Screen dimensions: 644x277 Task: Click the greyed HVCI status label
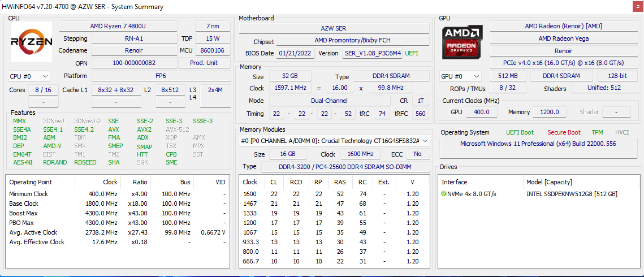coord(622,132)
